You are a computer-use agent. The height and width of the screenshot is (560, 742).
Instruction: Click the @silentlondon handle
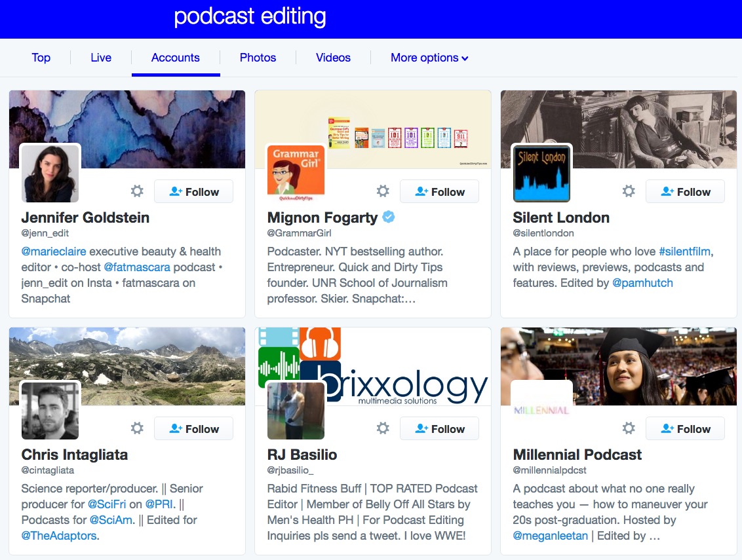tap(543, 233)
